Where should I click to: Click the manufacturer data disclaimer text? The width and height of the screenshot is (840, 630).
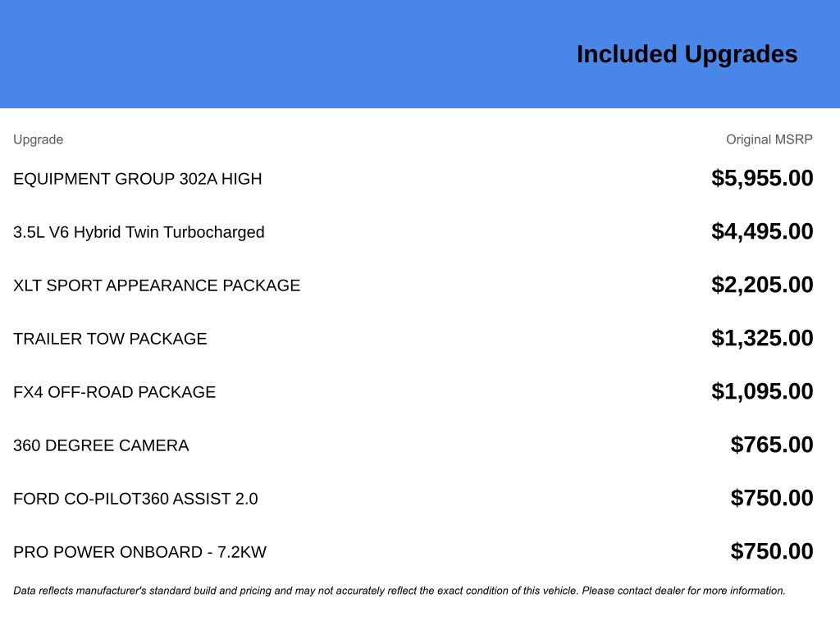(x=399, y=591)
